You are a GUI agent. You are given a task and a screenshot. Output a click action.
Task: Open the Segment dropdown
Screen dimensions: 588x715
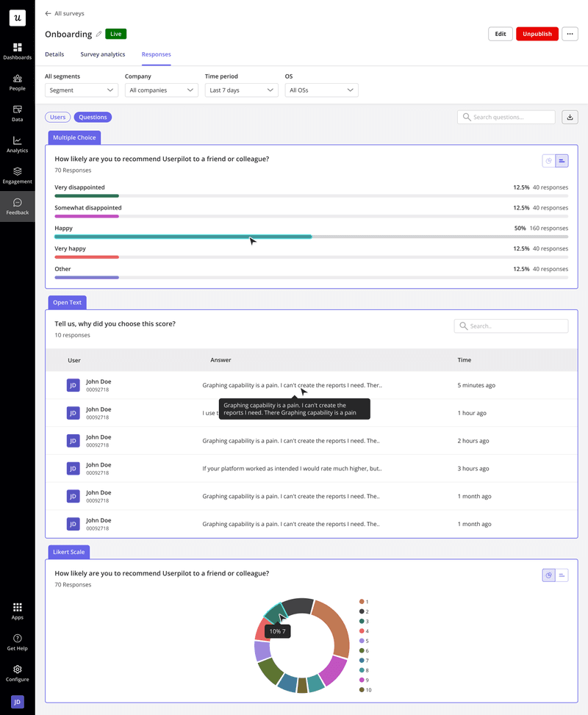click(81, 90)
